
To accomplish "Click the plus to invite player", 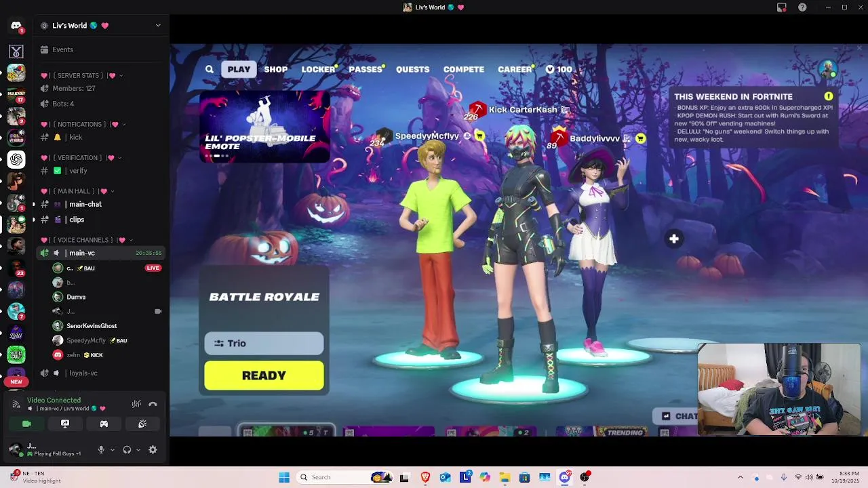I will pyautogui.click(x=674, y=239).
